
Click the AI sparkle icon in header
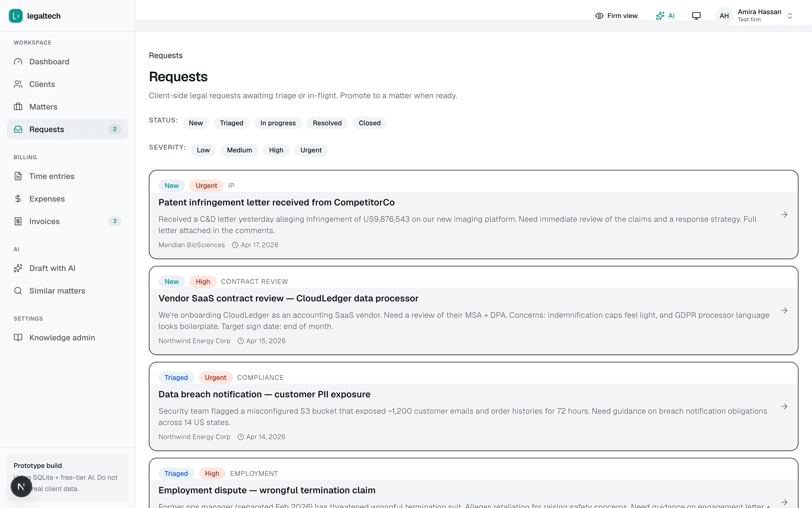[x=660, y=16]
